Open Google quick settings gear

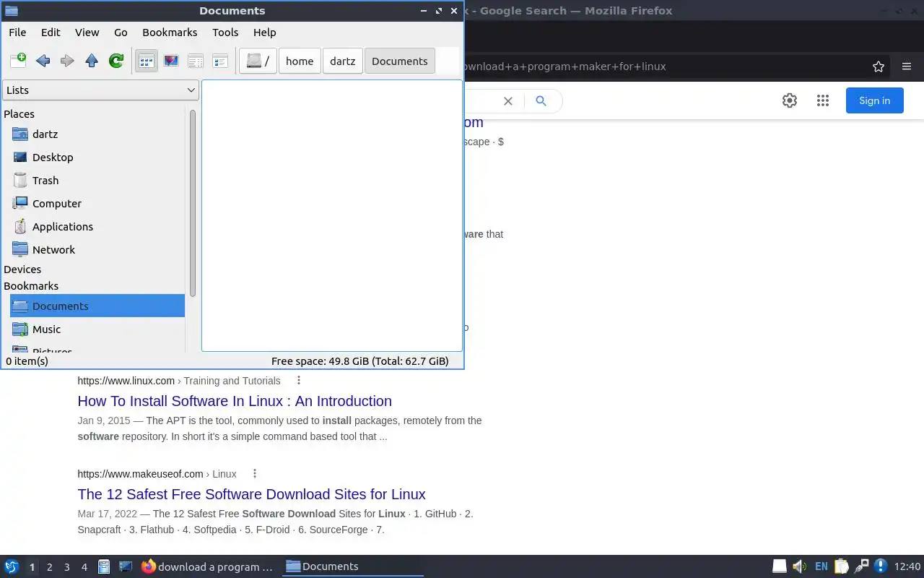pos(790,101)
